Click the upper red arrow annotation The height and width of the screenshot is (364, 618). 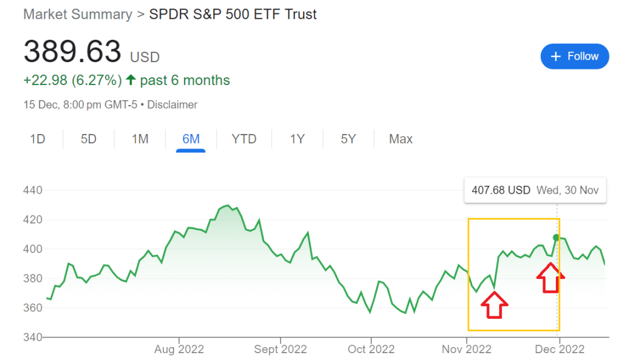(x=550, y=278)
